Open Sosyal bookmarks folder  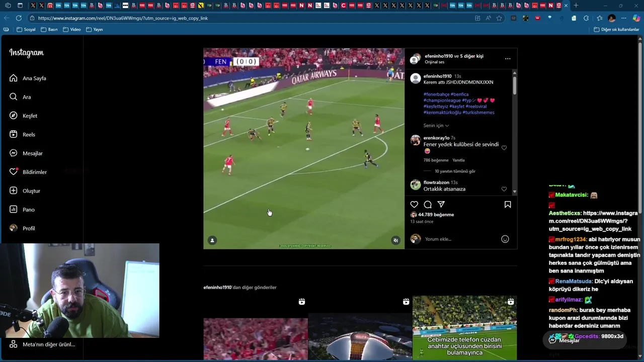click(x=26, y=30)
